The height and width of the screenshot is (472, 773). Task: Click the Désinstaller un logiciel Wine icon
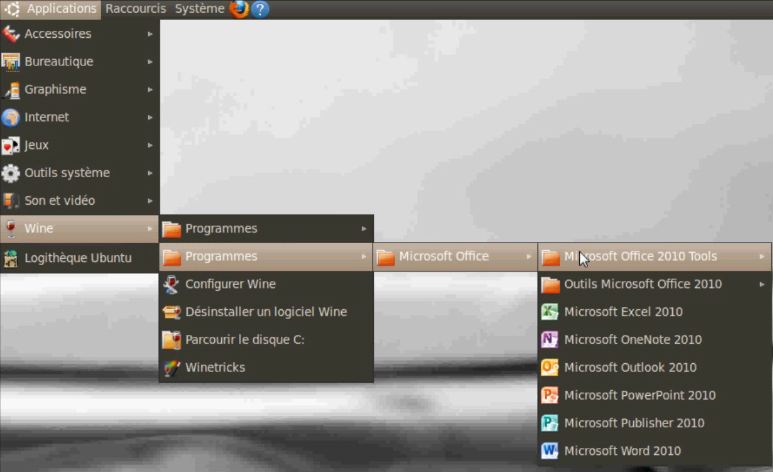click(x=172, y=312)
